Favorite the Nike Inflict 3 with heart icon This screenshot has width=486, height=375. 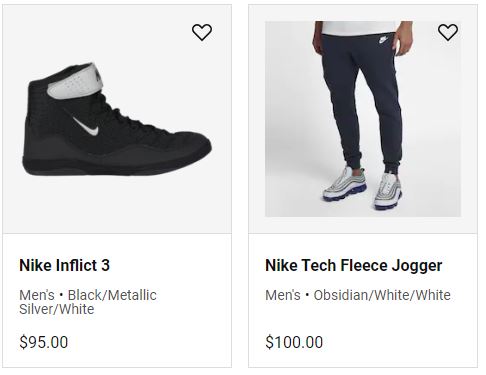[x=202, y=32]
